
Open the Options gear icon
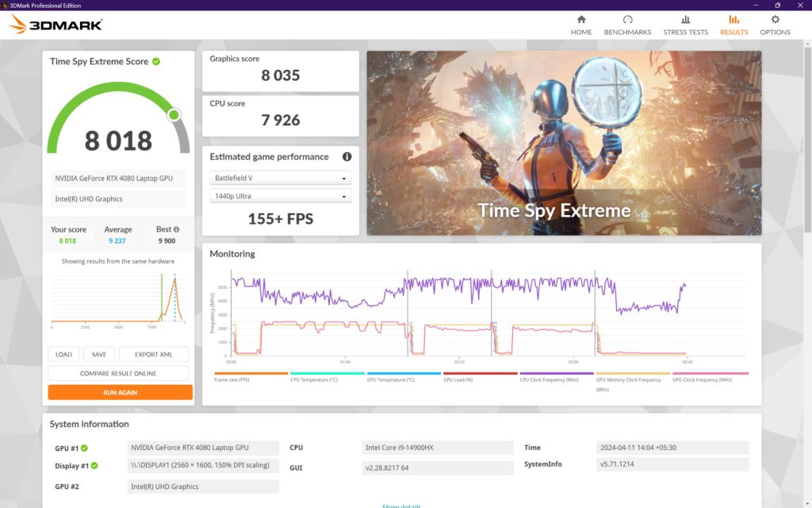[775, 20]
